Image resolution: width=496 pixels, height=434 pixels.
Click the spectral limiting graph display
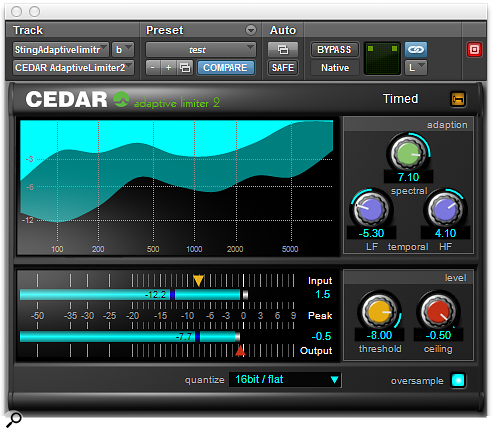tap(177, 187)
